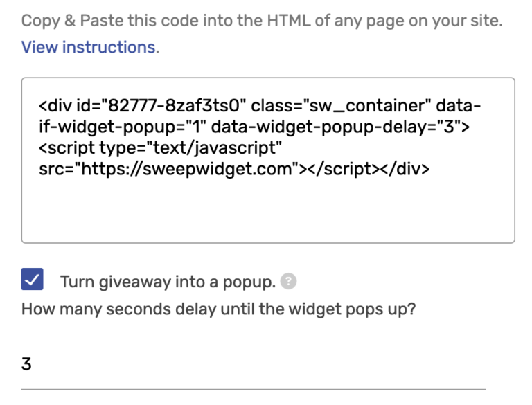
Task: Toggle the blue checkmark box for popup mode
Action: tap(33, 279)
